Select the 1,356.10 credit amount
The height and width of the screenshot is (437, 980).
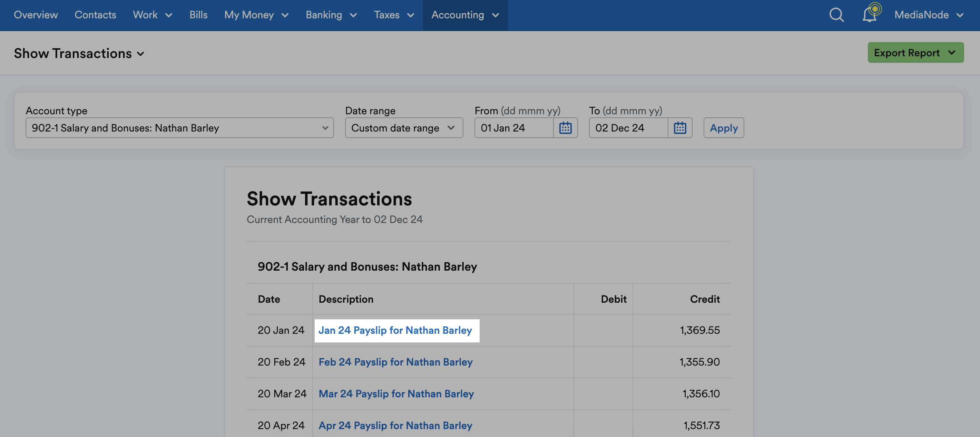point(701,393)
